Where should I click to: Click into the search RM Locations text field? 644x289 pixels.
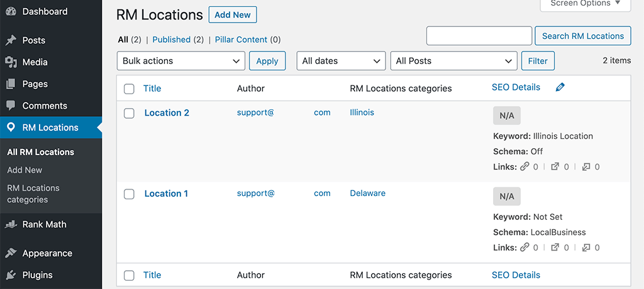click(479, 36)
